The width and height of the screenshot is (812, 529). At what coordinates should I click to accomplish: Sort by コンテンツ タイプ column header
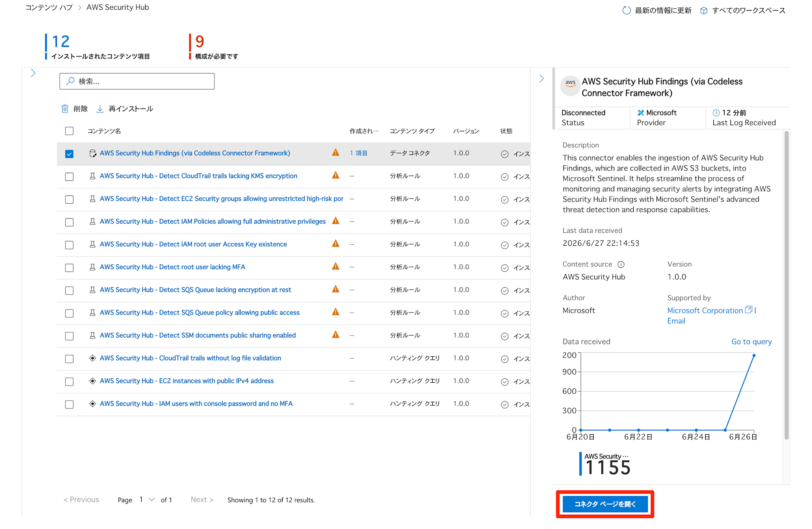(412, 131)
